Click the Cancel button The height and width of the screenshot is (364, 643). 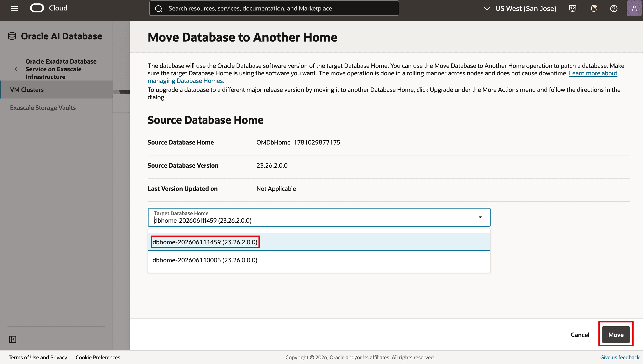(x=580, y=334)
